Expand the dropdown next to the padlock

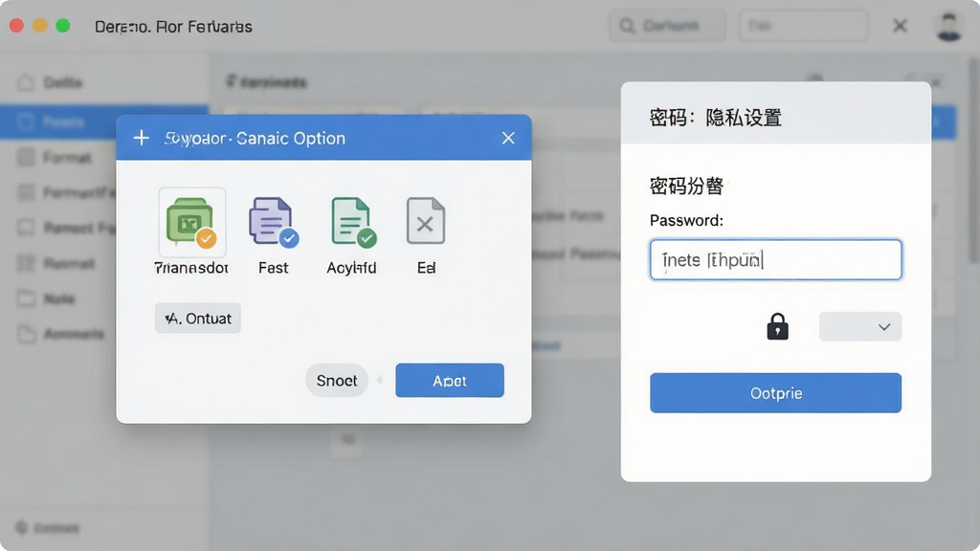pos(860,327)
